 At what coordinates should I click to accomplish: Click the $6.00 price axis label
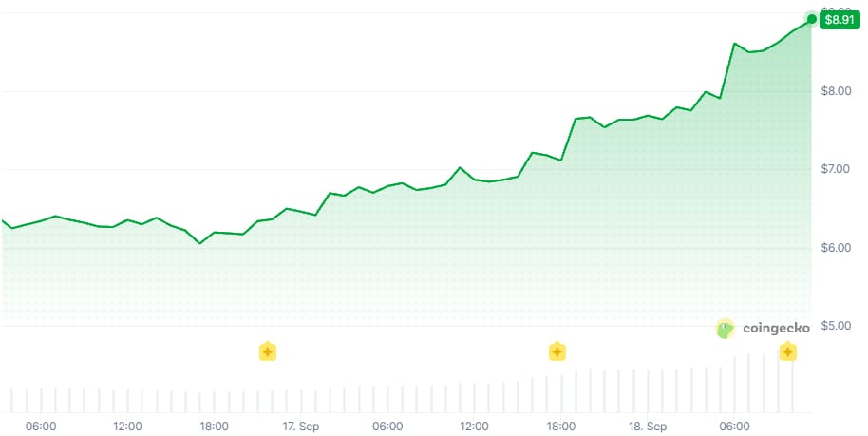836,248
